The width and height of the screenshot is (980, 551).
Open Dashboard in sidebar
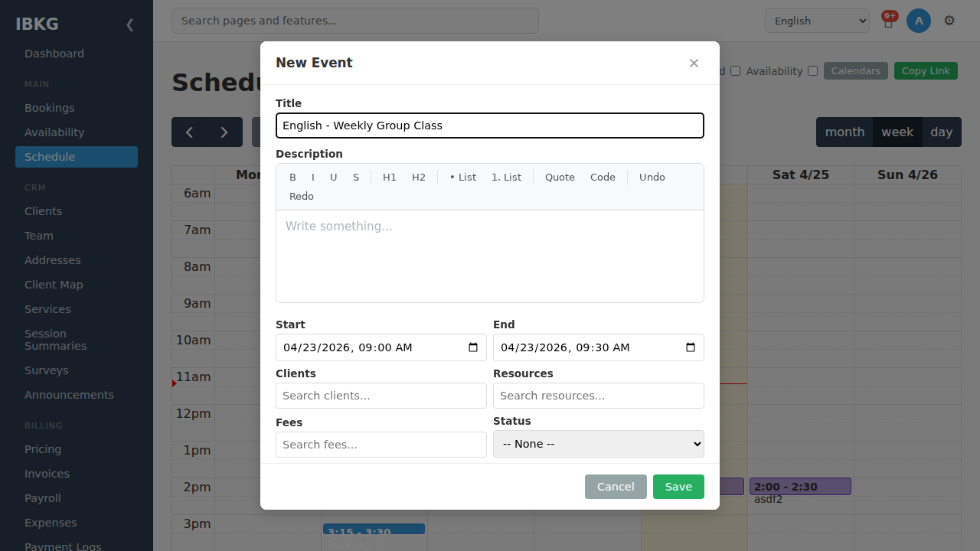77,54
